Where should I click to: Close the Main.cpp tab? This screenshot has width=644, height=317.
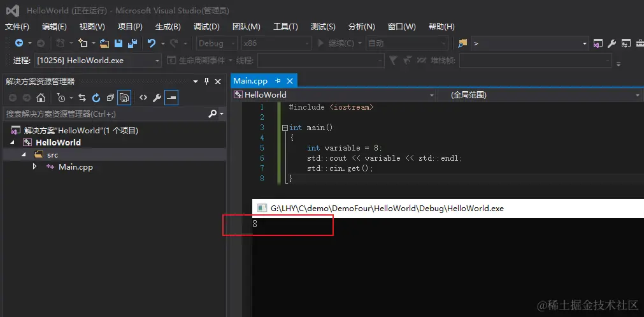click(290, 81)
